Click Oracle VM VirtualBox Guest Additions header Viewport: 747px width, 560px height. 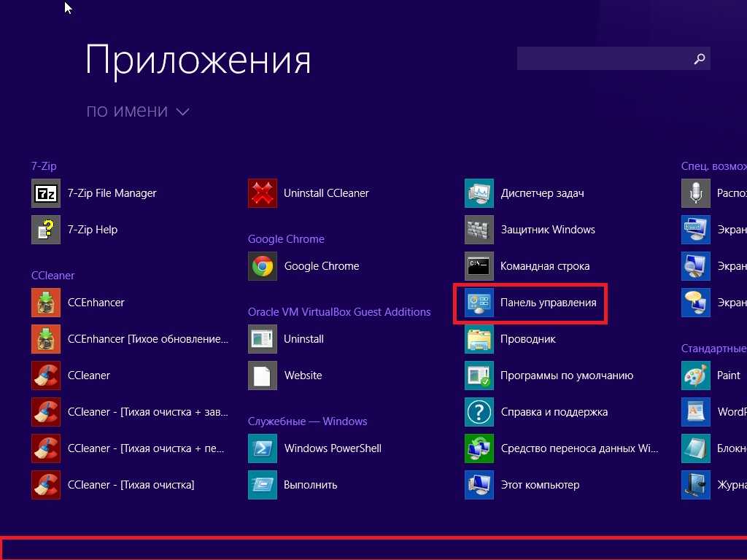[x=339, y=311]
